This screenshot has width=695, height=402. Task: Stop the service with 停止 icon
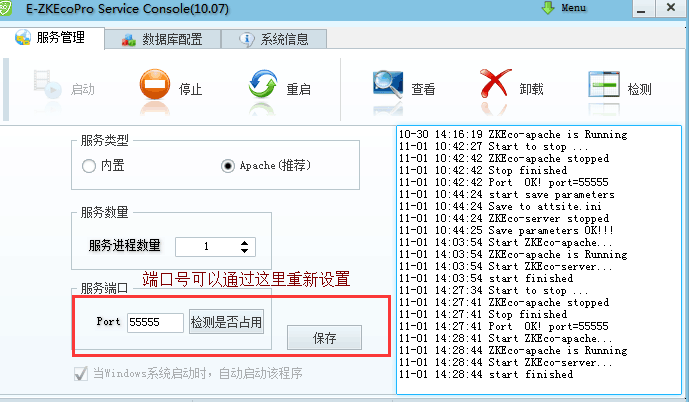[155, 84]
